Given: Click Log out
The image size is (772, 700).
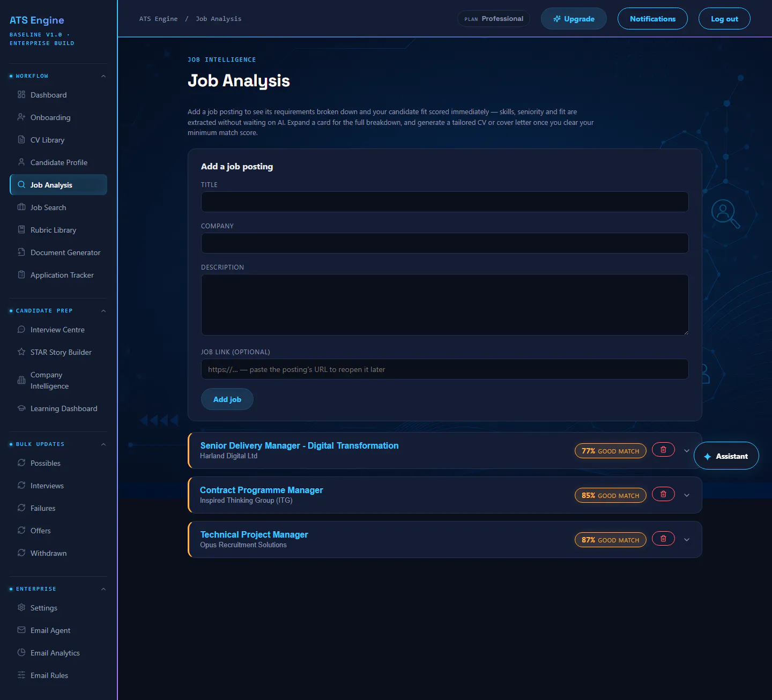Looking at the screenshot, I should click(724, 19).
